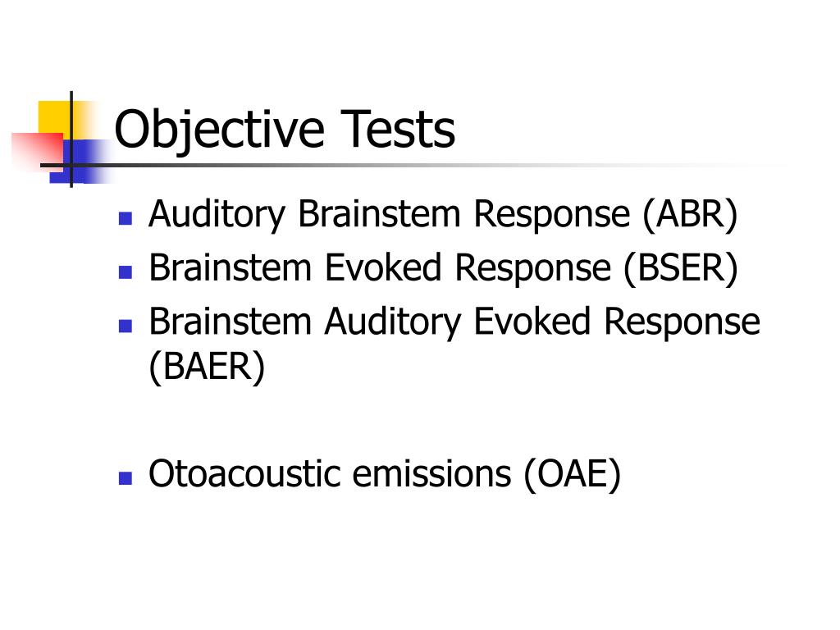The height and width of the screenshot is (630, 840).
Task: Click the bullet marker next to Otoacoustic emissions
Action: coord(126,478)
